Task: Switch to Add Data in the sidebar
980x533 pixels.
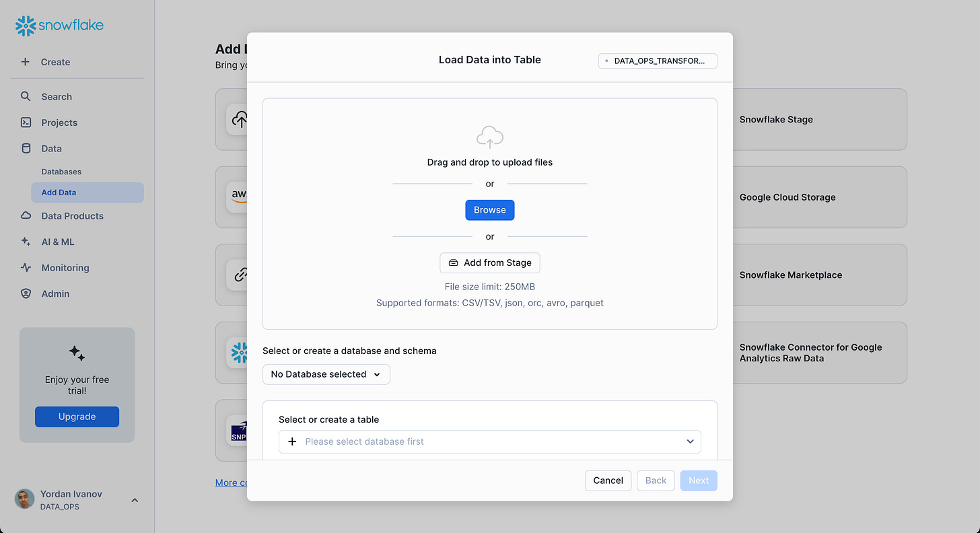Action: (59, 192)
